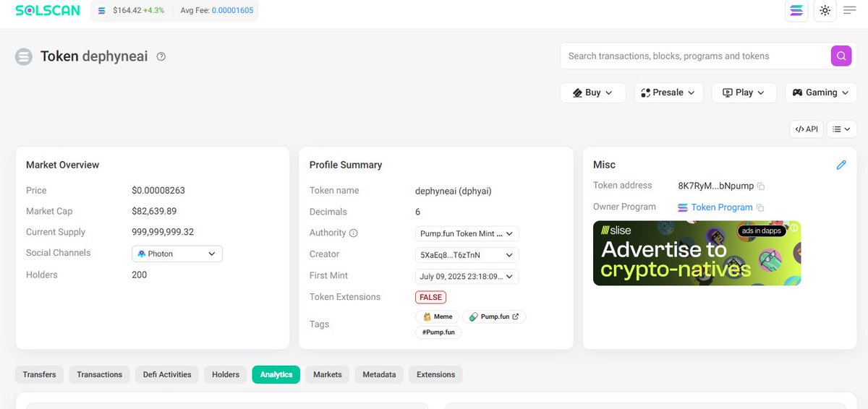Click the help question icon beside dephyneai

(161, 56)
